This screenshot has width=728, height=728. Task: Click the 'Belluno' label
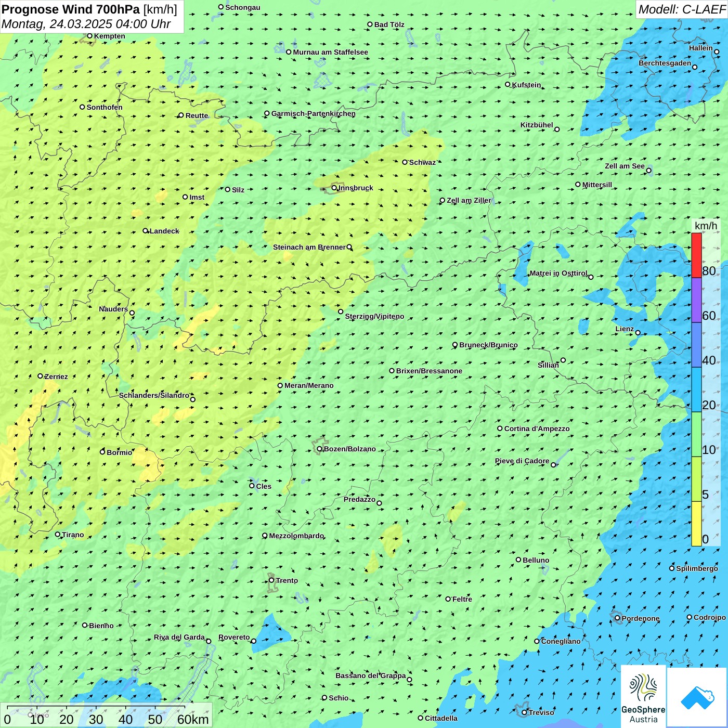536,560
